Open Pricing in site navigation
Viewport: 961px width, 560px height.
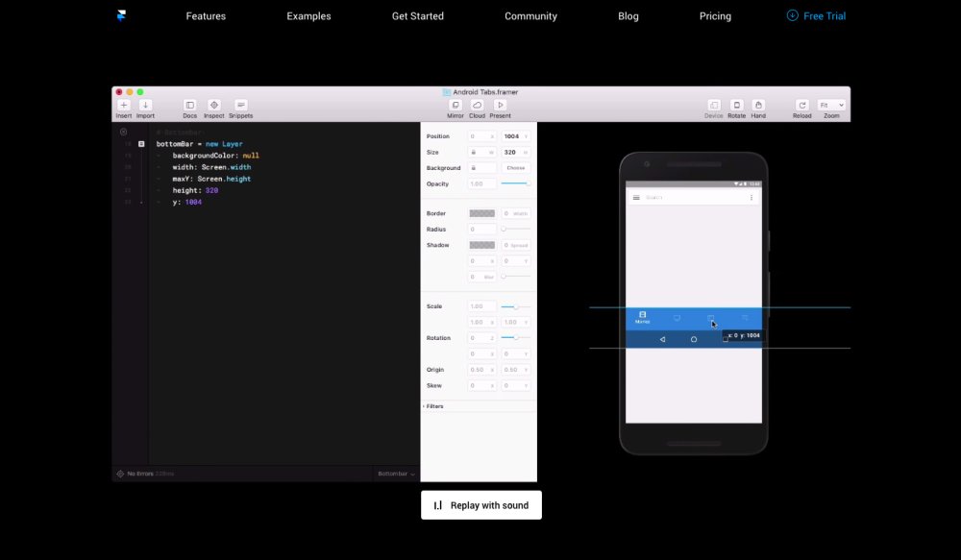point(715,16)
